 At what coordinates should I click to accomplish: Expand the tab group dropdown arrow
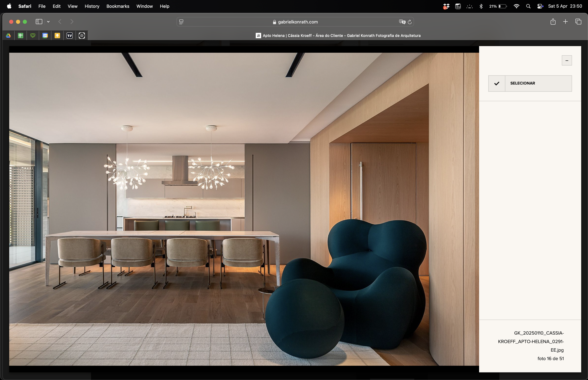coord(48,22)
